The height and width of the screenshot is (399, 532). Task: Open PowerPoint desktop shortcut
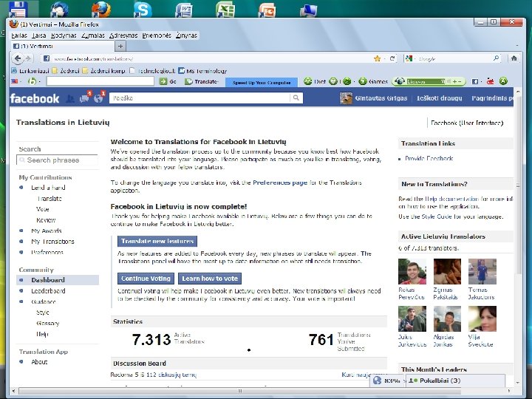(x=267, y=9)
